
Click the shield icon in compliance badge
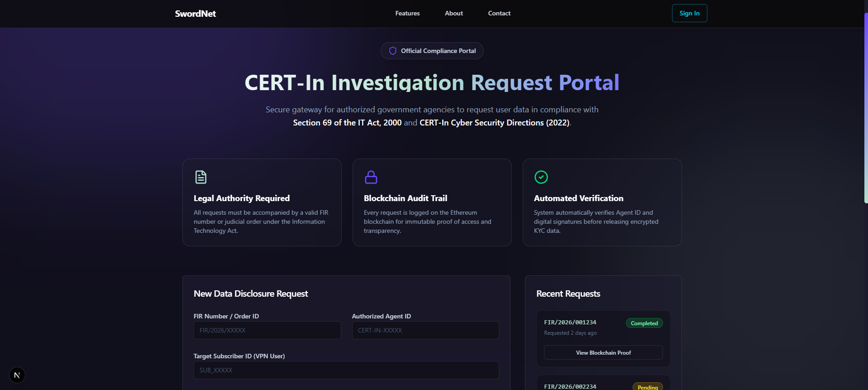click(x=392, y=51)
